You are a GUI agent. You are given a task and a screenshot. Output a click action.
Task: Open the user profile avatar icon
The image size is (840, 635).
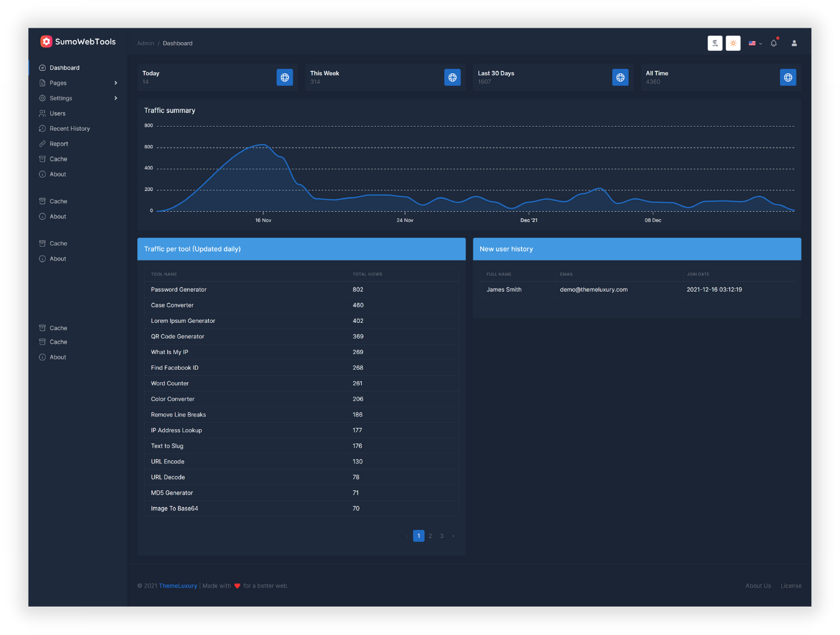coord(794,43)
